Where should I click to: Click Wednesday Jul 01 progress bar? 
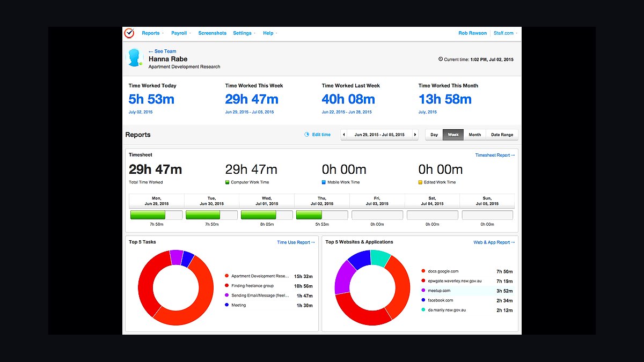267,215
